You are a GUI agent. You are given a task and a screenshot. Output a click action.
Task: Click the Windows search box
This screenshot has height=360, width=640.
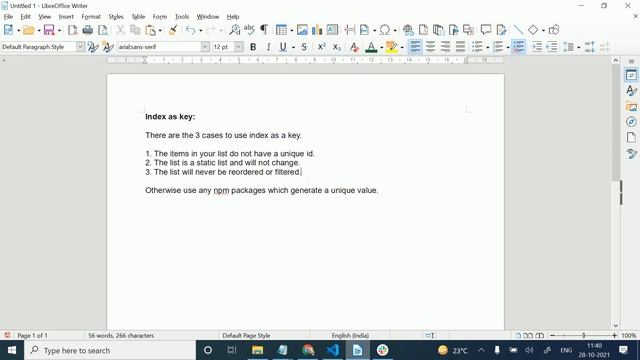click(x=110, y=350)
